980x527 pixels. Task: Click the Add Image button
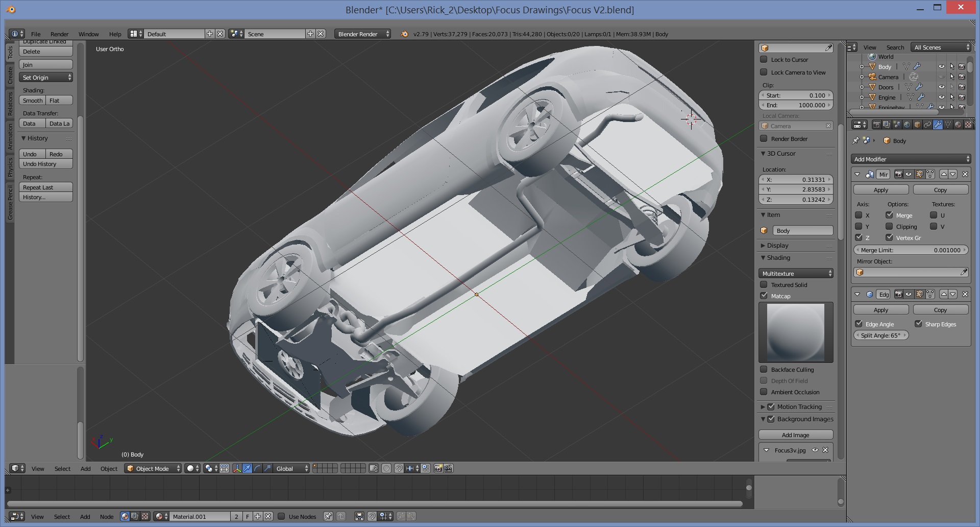coord(796,435)
